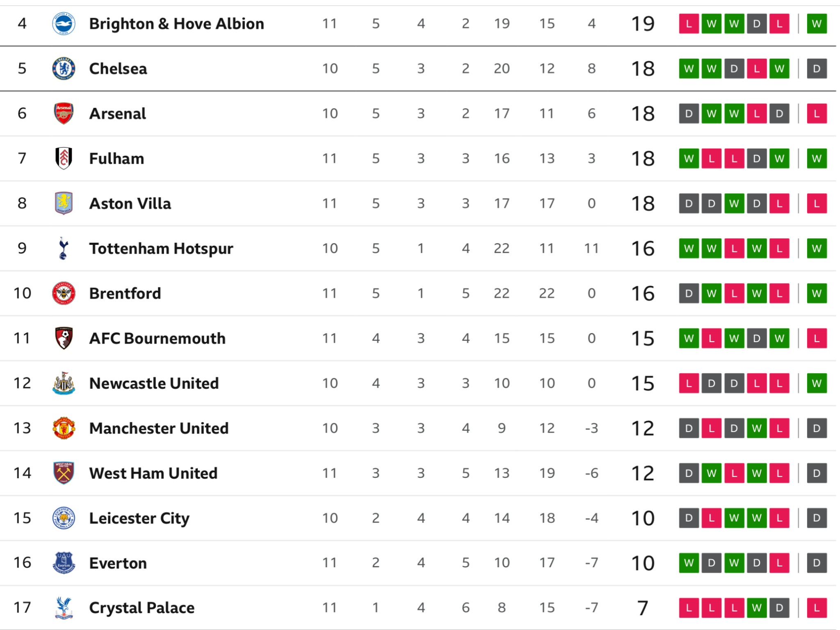The width and height of the screenshot is (840, 630).
Task: Click the Manchester United badge
Action: pyautogui.click(x=64, y=428)
